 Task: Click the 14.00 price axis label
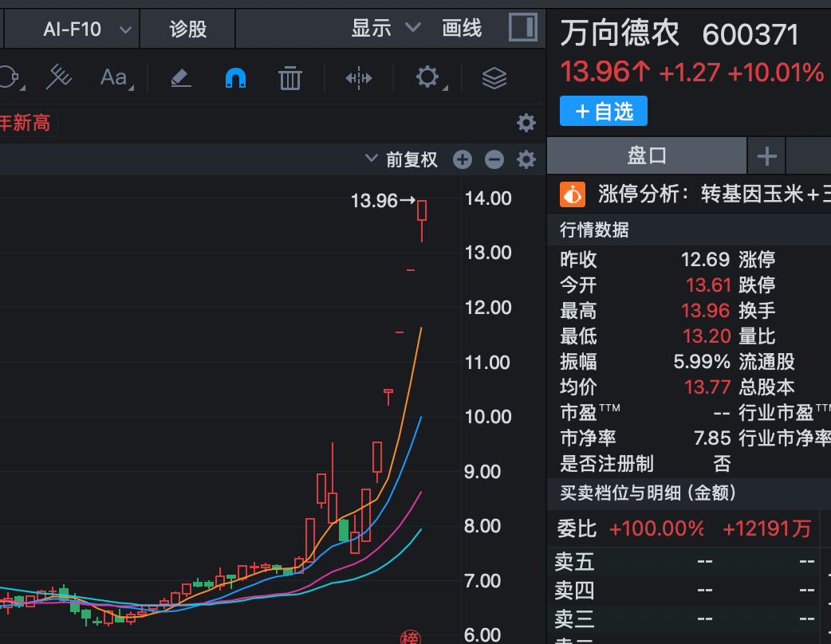(x=488, y=198)
